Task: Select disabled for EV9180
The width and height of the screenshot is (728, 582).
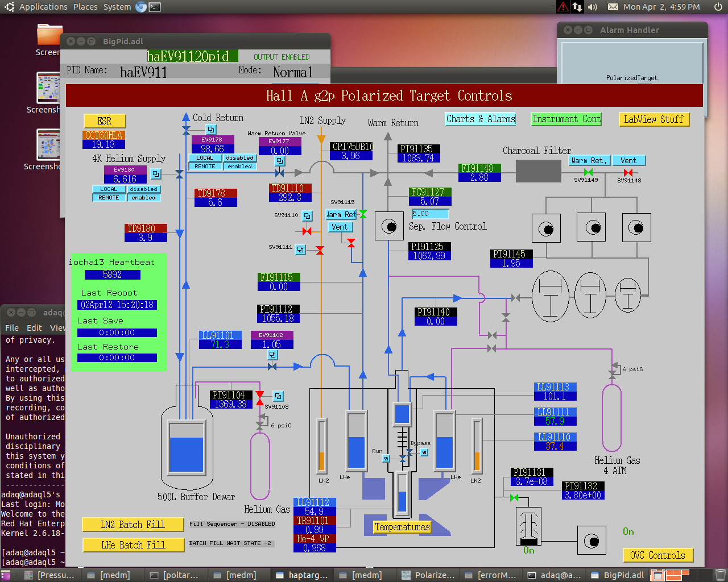Action: tap(143, 189)
